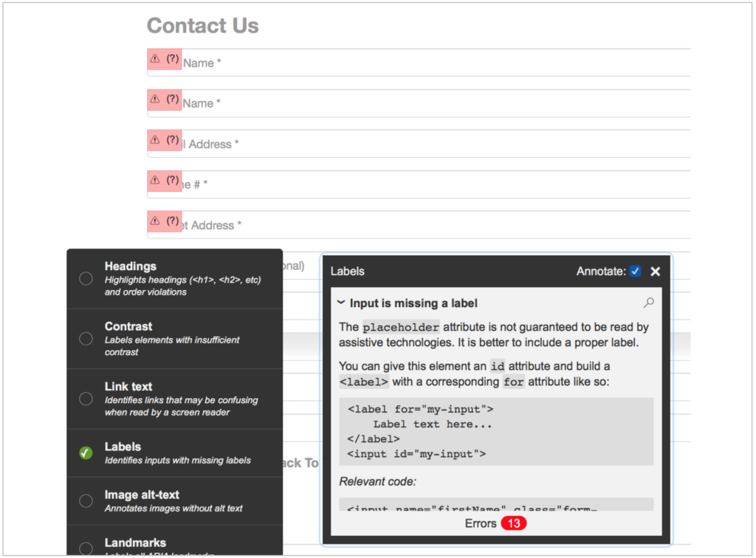Click the warning badge on the phone # field
This screenshot has height=558, width=756.
click(x=165, y=181)
